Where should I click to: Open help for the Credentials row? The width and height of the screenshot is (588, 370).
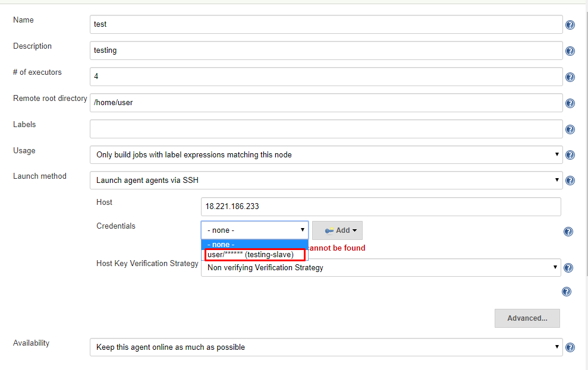coord(568,232)
